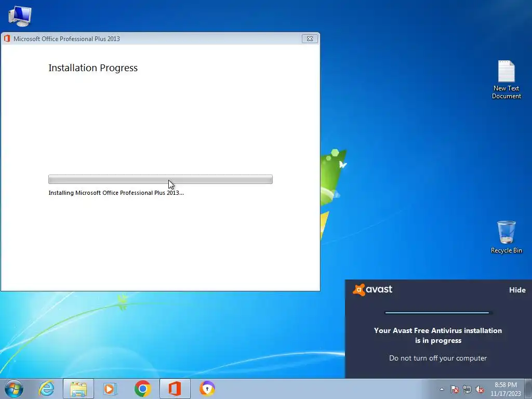Select the New Text Document desktop icon

[x=506, y=79]
